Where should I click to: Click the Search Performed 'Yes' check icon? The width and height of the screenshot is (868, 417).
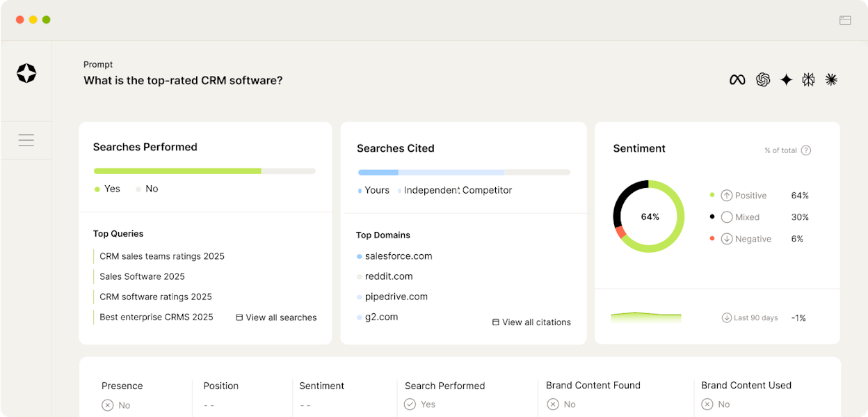coord(410,404)
